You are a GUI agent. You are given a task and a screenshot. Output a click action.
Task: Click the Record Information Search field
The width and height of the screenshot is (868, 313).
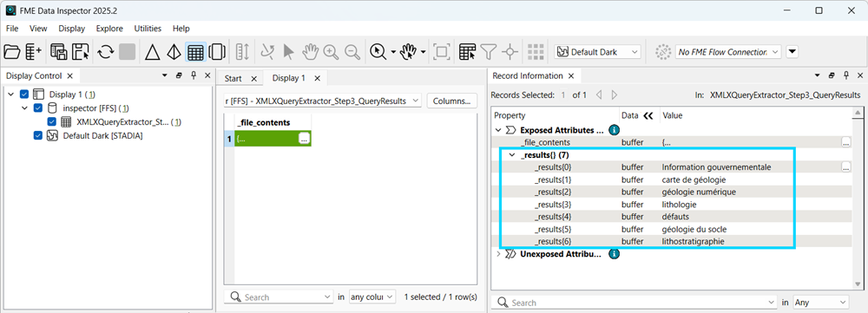click(634, 303)
